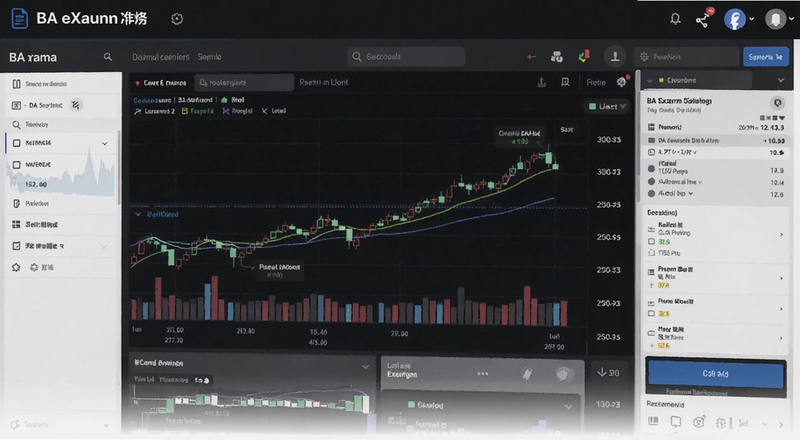Click the grey user avatar
800x440 pixels.
(x=776, y=19)
